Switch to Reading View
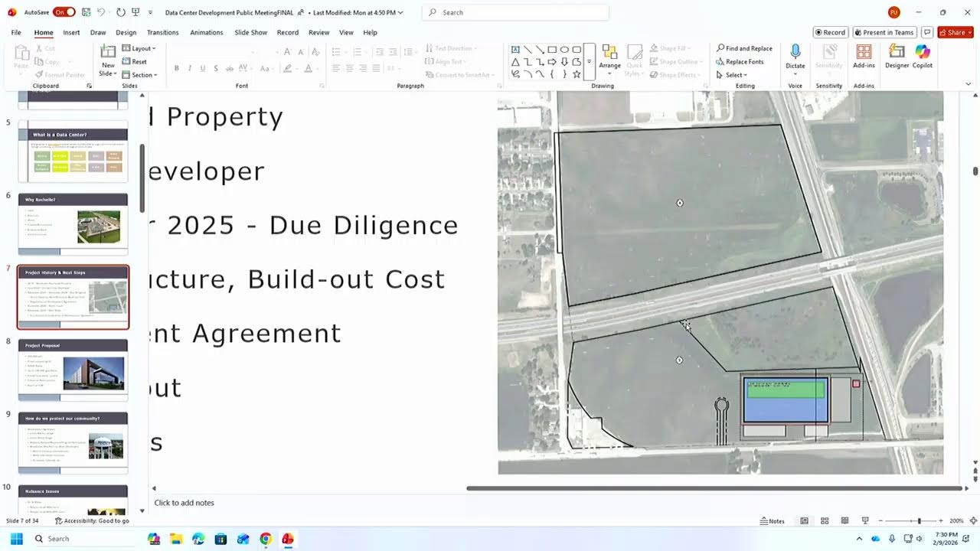 [x=844, y=520]
